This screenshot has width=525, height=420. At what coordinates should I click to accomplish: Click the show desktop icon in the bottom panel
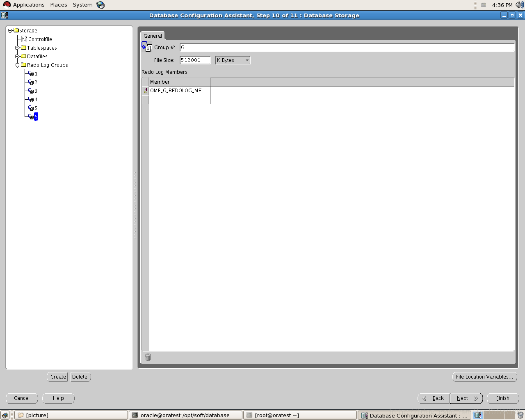[5, 415]
